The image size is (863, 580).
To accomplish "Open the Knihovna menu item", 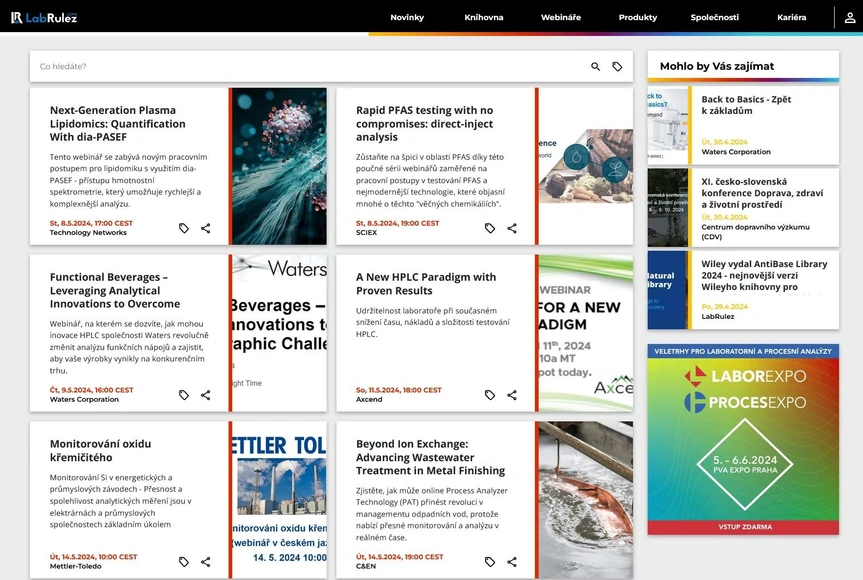I will [484, 18].
